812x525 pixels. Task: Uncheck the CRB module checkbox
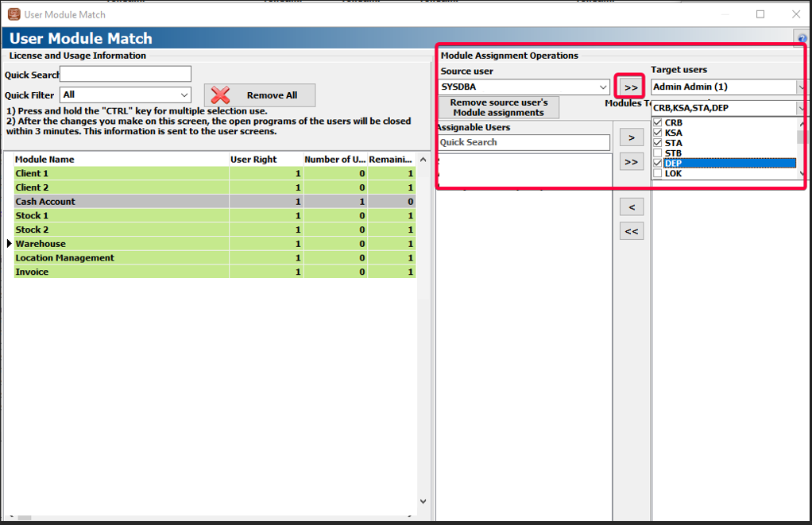coord(657,123)
